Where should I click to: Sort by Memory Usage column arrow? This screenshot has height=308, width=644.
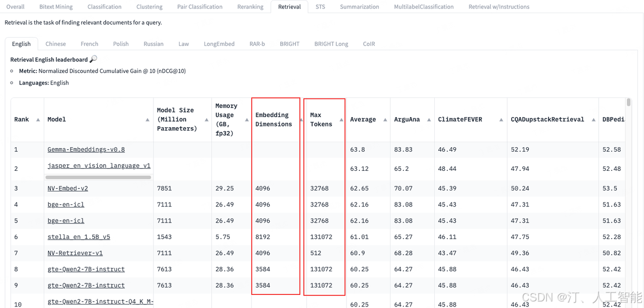[247, 120]
